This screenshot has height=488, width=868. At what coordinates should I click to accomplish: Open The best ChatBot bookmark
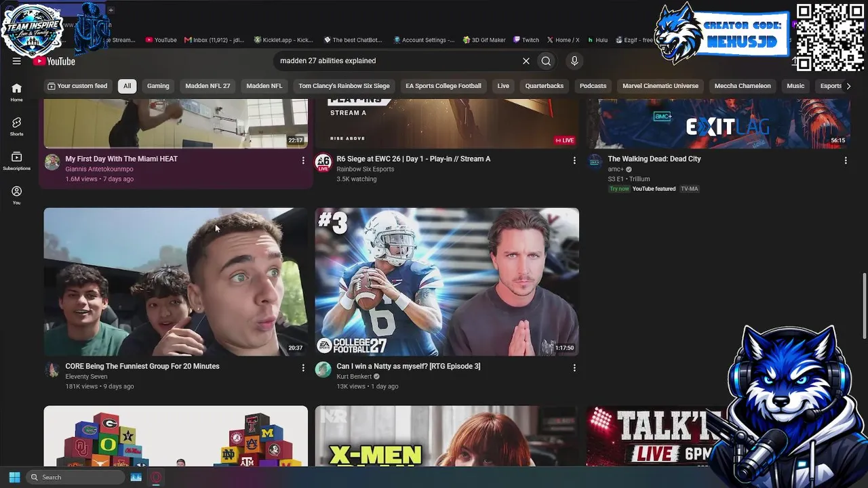tap(353, 40)
